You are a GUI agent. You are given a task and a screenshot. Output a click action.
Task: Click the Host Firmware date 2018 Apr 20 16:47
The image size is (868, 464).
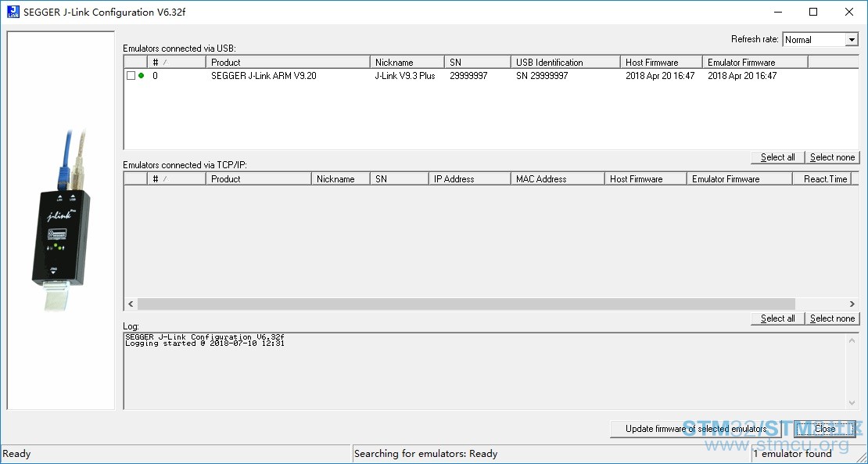point(660,76)
